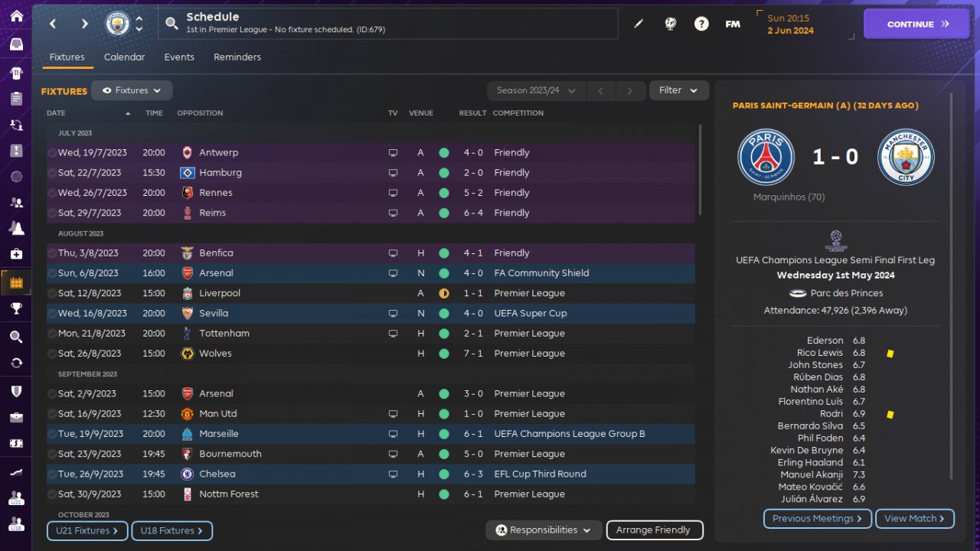This screenshot has width=980, height=551.
Task: Toggle checkmark on Antwerp fixture row
Action: pos(52,153)
